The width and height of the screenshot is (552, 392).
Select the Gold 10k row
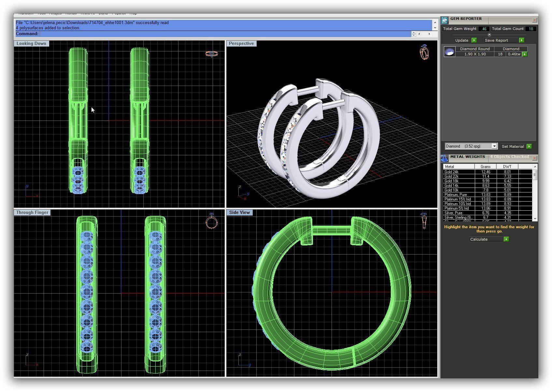point(488,190)
